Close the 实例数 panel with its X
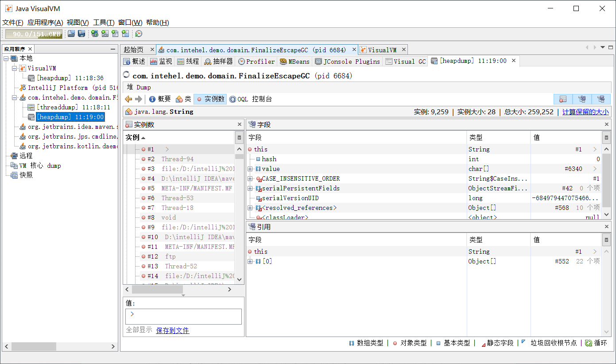The image size is (616, 364). coord(240,125)
